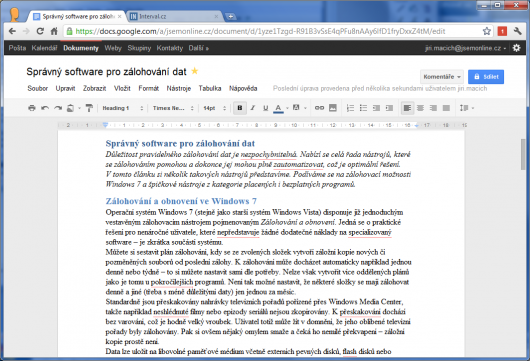The height and width of the screenshot is (361, 530).
Task: Reload the current page
Action: pos(40,31)
